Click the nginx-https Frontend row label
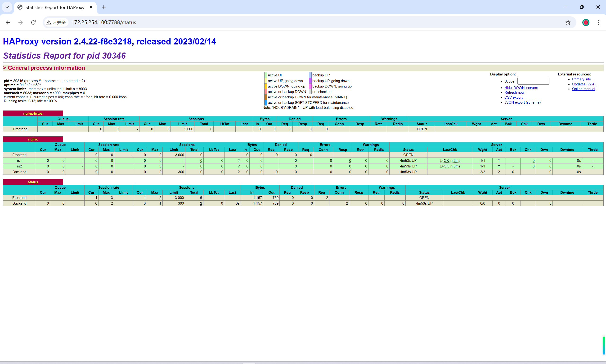 tap(20, 129)
